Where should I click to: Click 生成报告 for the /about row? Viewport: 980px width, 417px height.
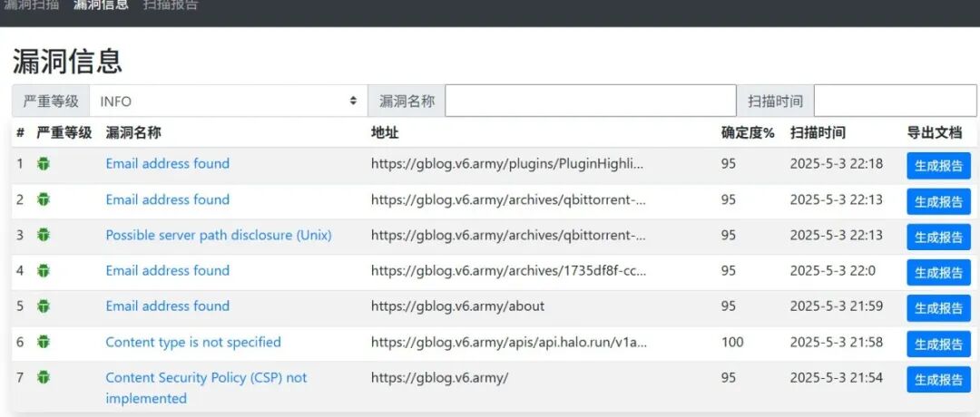tap(939, 307)
